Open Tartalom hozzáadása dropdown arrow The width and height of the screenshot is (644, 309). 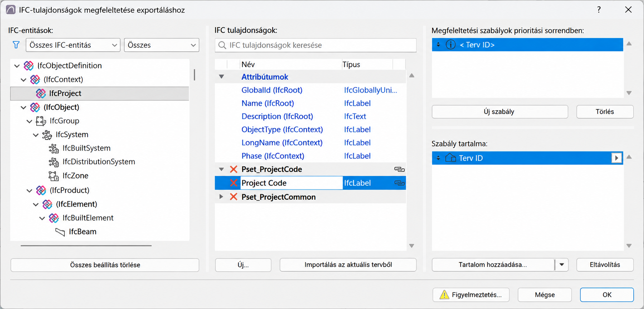(561, 265)
